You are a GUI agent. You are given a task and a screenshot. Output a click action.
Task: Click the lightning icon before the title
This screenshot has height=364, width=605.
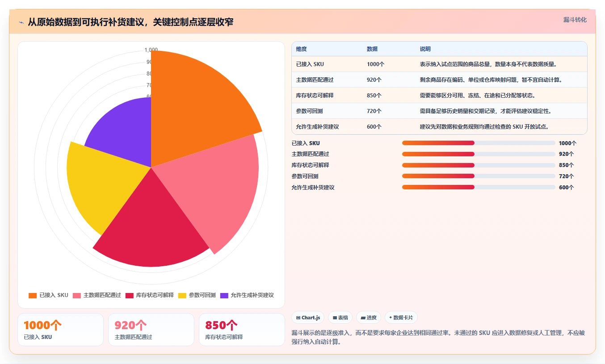tap(21, 22)
